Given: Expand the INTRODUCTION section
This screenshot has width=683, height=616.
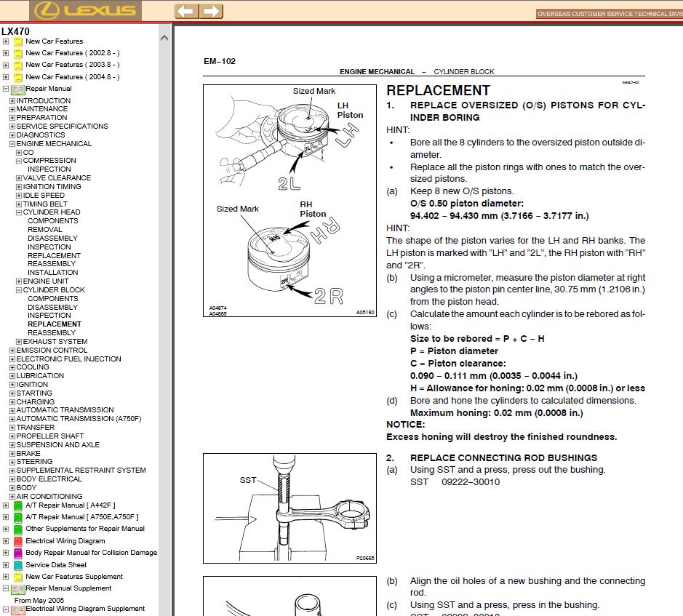Looking at the screenshot, I should (12, 101).
